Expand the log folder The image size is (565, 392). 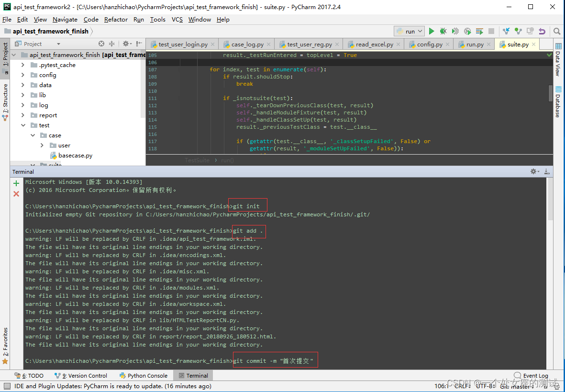23,105
